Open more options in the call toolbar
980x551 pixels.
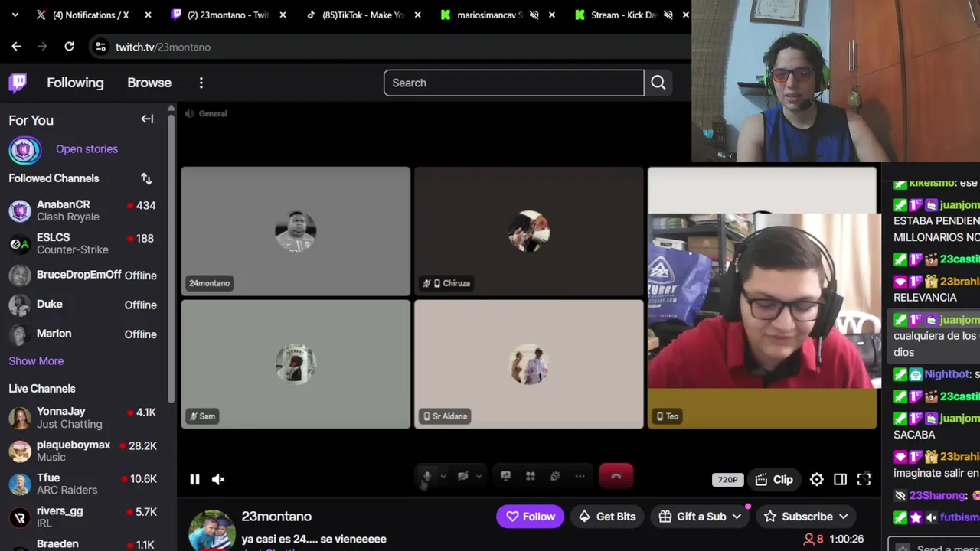coord(580,476)
